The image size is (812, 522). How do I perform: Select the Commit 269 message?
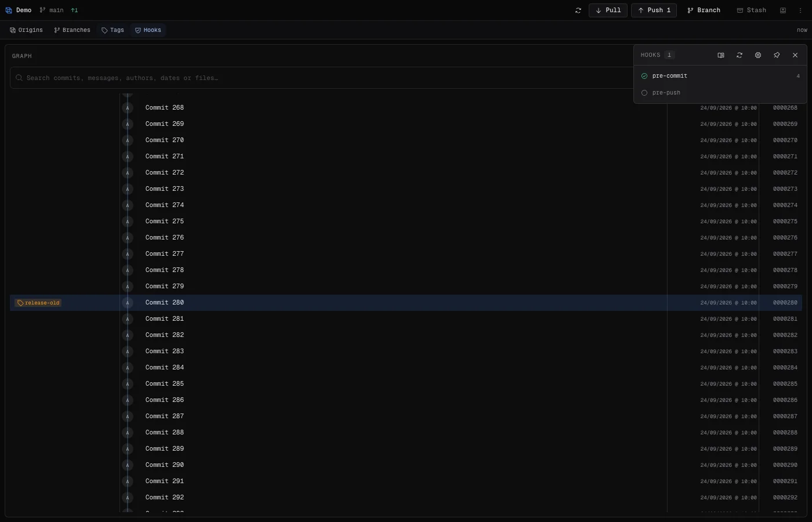165,124
